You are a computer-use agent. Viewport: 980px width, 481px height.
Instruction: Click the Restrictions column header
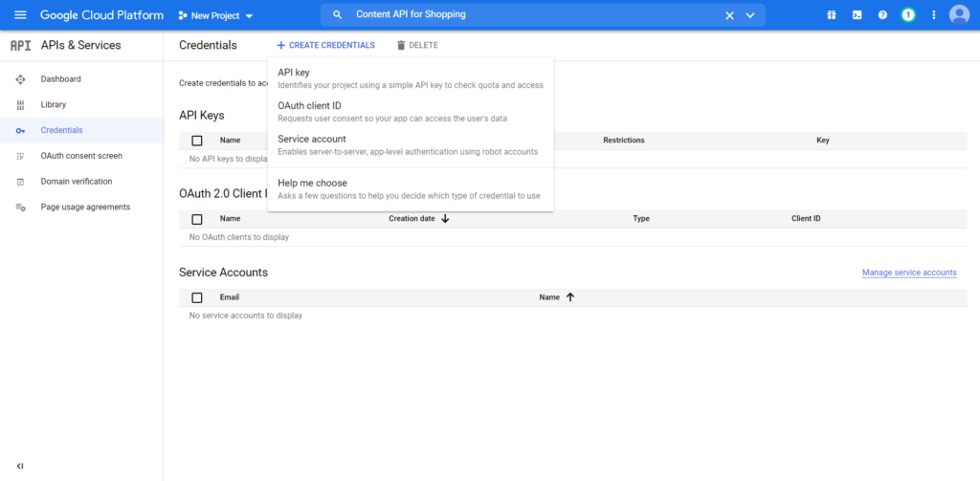[x=624, y=141]
